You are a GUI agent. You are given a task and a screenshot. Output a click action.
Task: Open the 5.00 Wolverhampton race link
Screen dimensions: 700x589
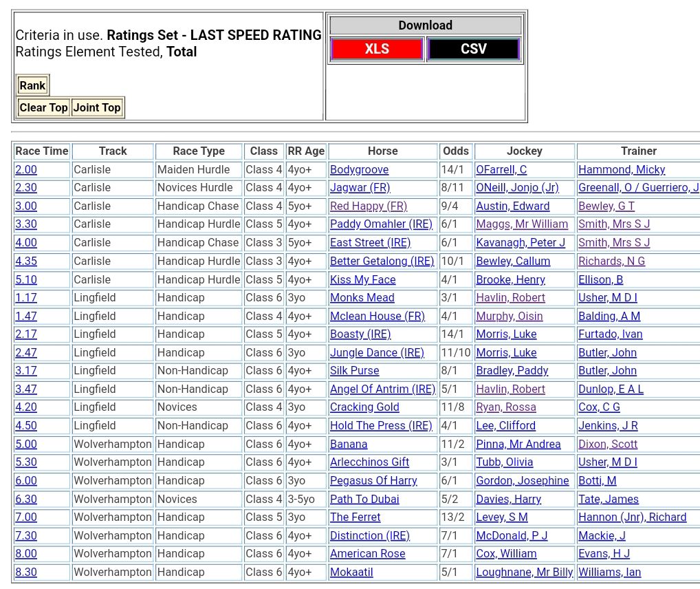coord(26,445)
